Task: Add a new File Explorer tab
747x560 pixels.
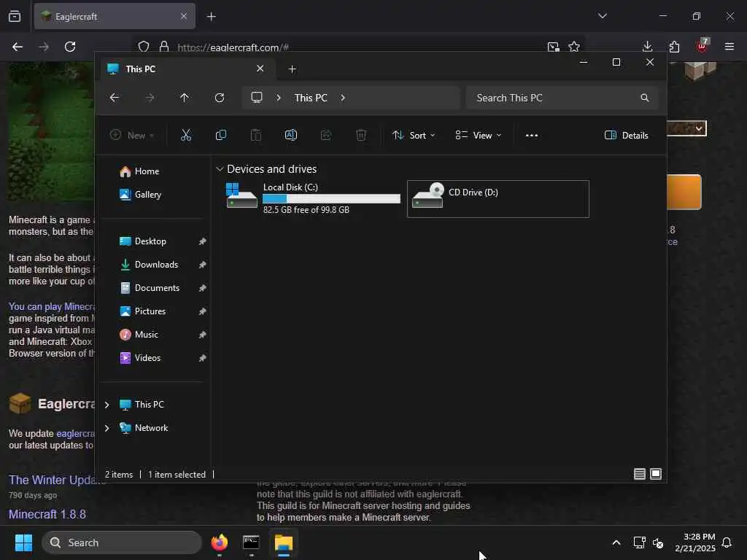Action: point(292,69)
